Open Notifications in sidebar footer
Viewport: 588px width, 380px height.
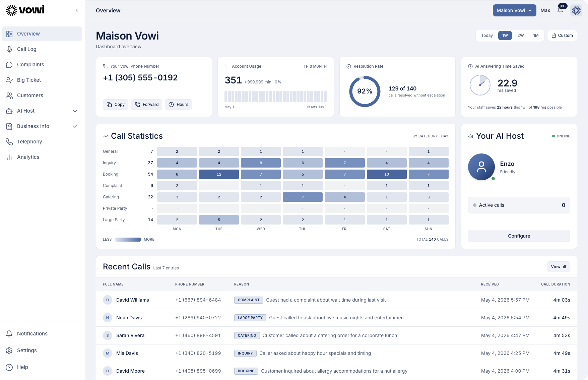42,334
